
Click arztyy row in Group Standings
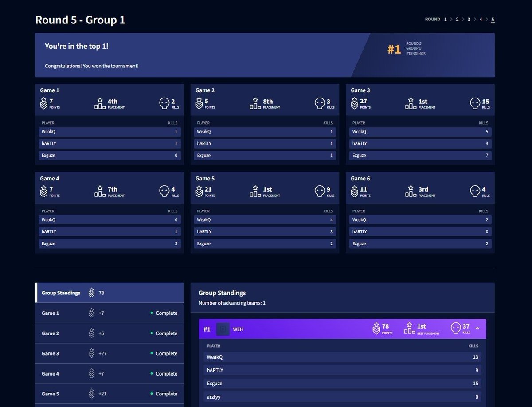click(x=342, y=397)
